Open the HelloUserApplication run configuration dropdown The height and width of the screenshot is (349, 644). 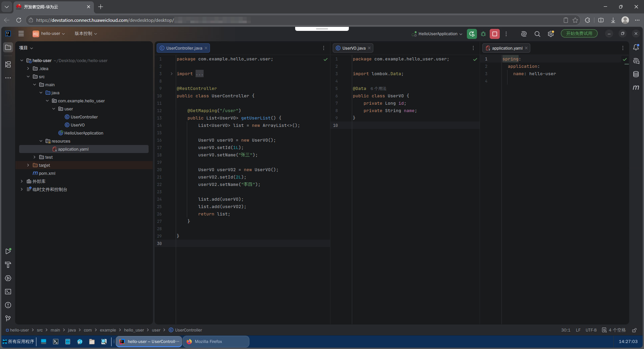click(437, 34)
